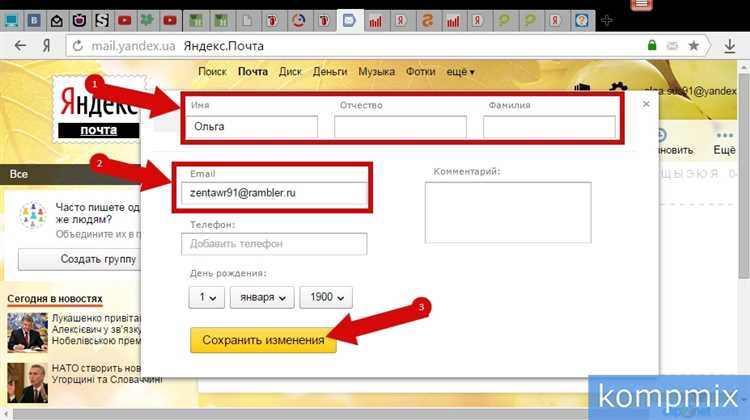Switch to the first tab with monitor icon
Image resolution: width=750 pixels, height=420 pixels.
point(11,21)
